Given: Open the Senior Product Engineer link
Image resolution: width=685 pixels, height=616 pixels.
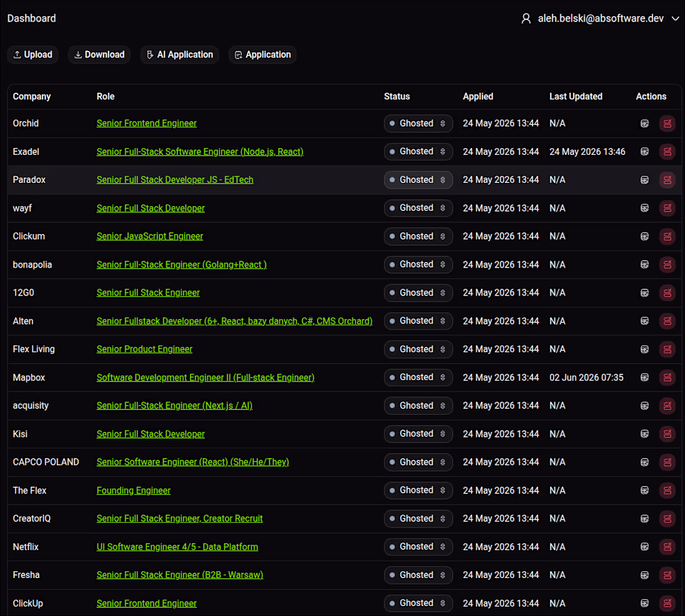Looking at the screenshot, I should coord(144,349).
